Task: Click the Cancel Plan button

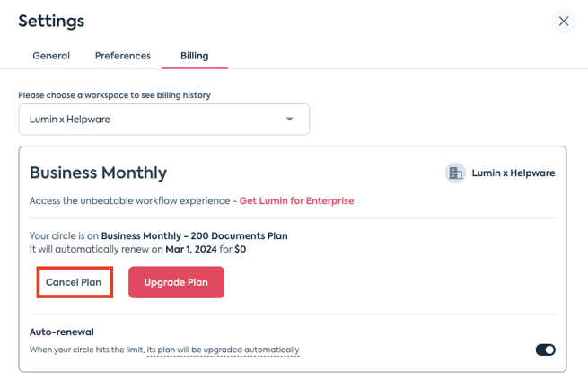Action: coord(74,282)
